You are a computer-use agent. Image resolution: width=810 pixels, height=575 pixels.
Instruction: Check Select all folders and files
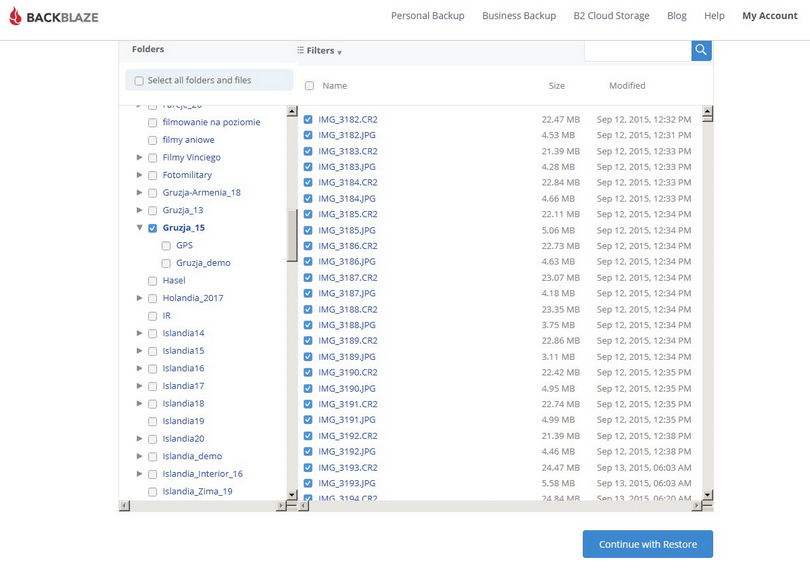click(139, 80)
